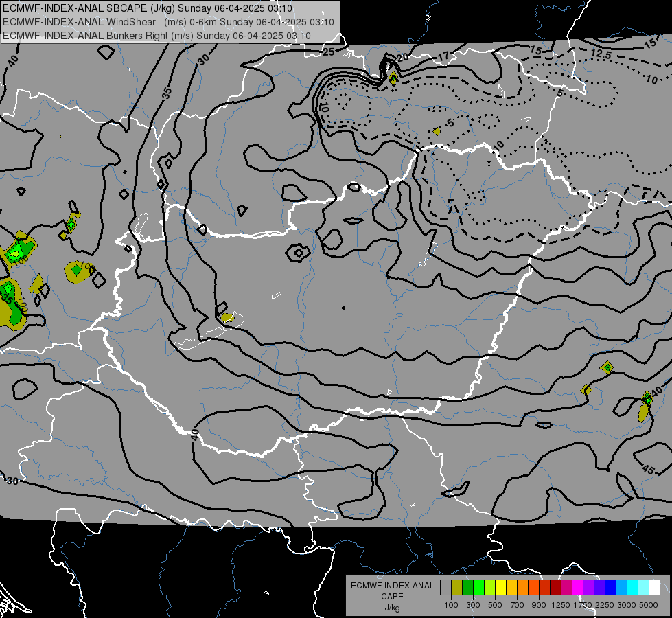Click the legend value 3000
The image size is (672, 618).
627,605
